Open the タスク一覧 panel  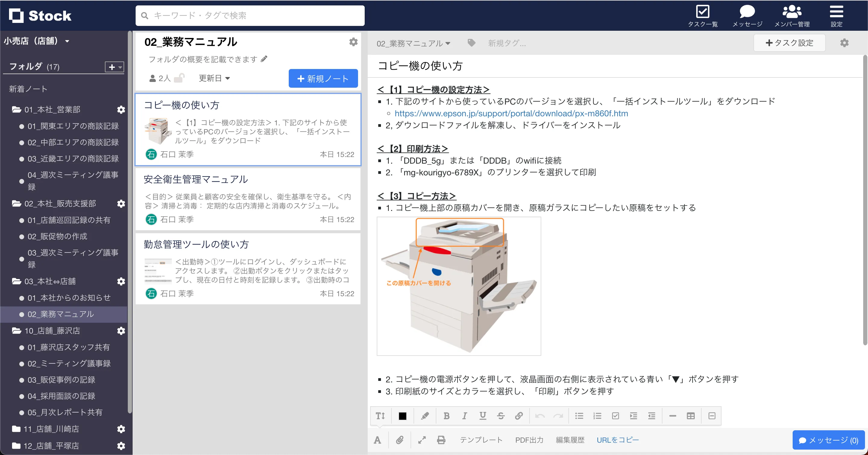(x=703, y=15)
